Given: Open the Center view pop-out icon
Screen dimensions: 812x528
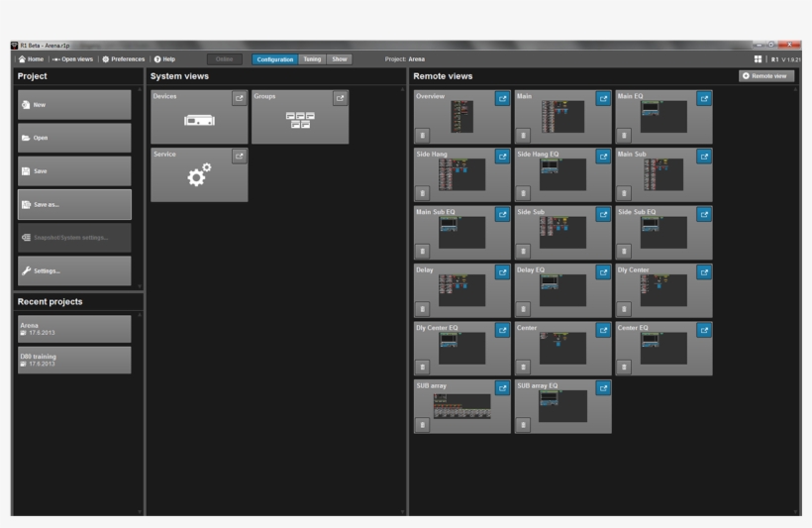Looking at the screenshot, I should (603, 330).
